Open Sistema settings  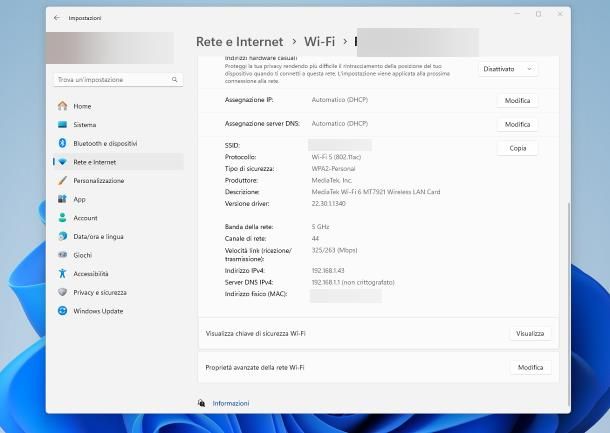click(x=118, y=124)
